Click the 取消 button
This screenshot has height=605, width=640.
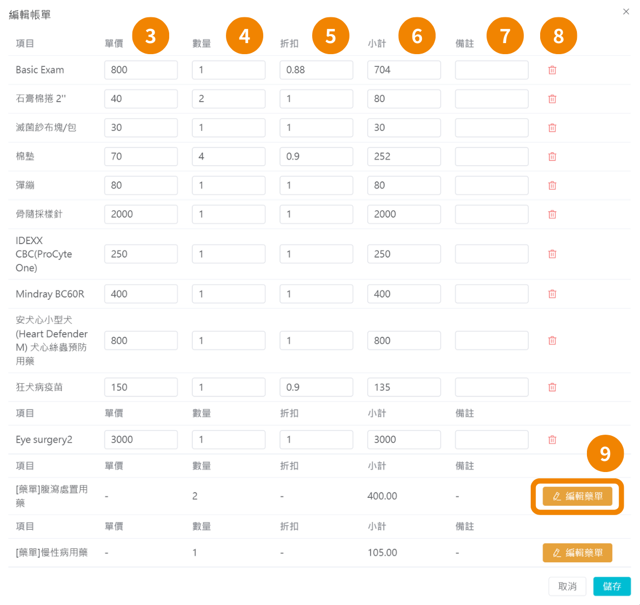(x=567, y=586)
